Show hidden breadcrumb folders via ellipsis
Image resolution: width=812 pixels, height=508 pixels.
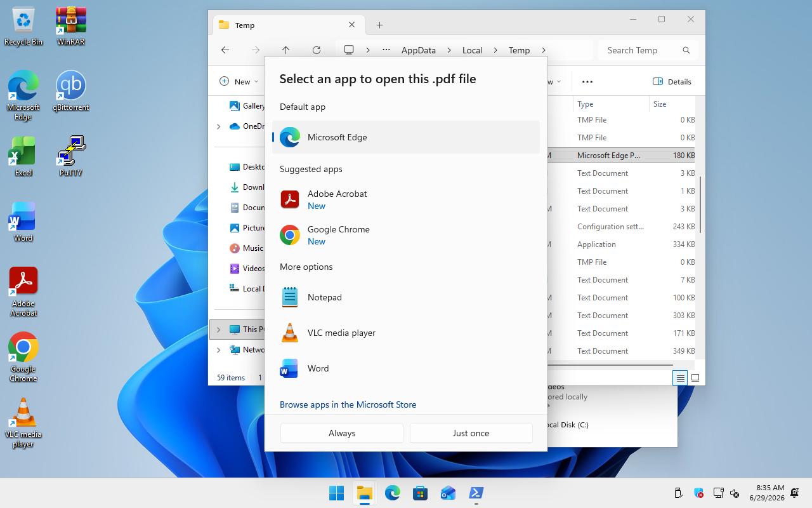point(386,50)
